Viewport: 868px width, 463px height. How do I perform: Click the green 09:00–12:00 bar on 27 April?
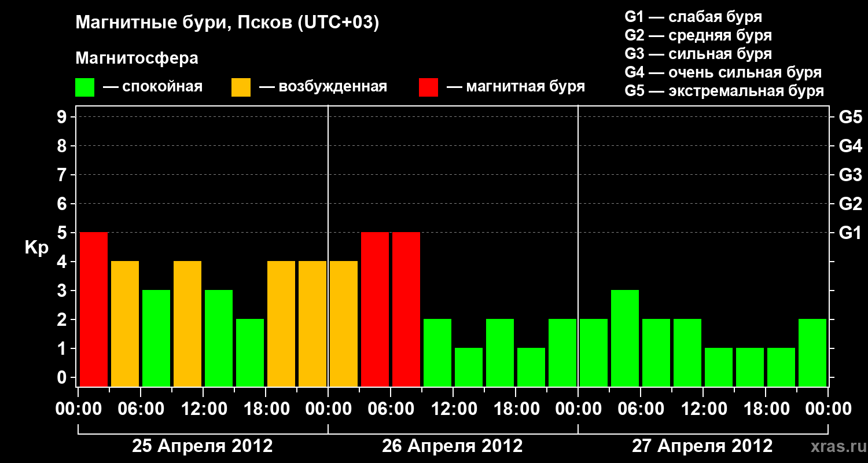click(x=687, y=352)
